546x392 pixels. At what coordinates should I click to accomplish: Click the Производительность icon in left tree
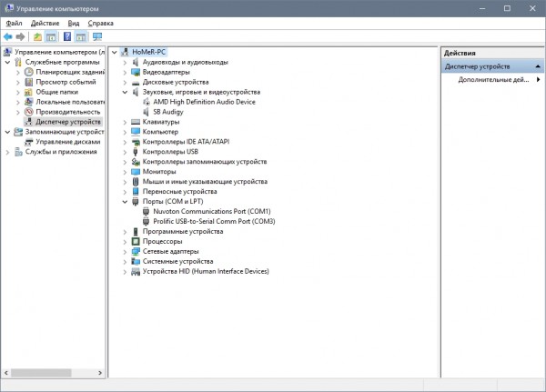pos(29,112)
